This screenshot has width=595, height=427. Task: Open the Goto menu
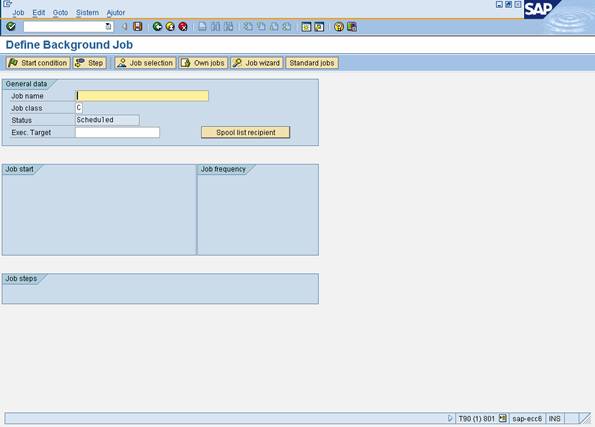pyautogui.click(x=60, y=13)
